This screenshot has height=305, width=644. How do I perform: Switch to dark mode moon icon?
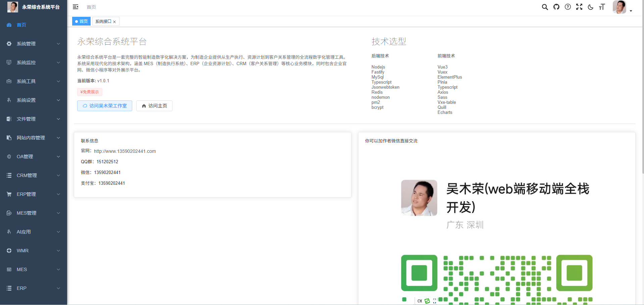591,7
